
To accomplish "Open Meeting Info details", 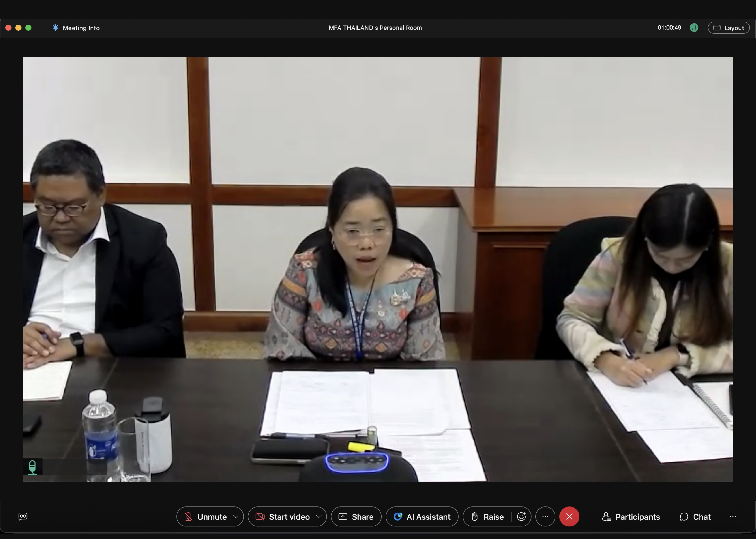I will (81, 28).
